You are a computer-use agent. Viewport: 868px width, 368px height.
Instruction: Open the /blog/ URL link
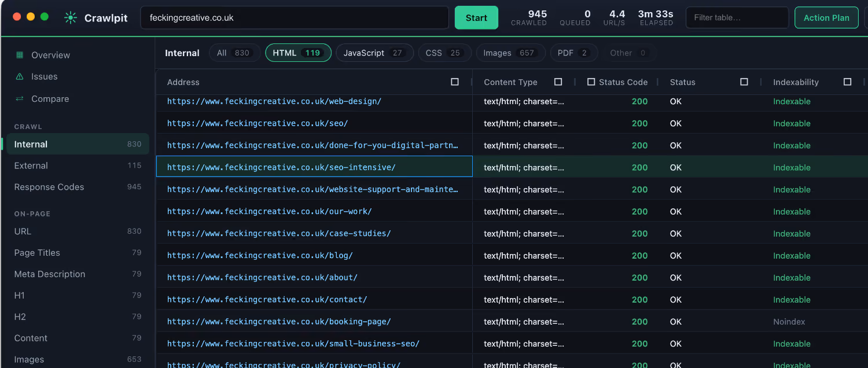click(x=260, y=255)
